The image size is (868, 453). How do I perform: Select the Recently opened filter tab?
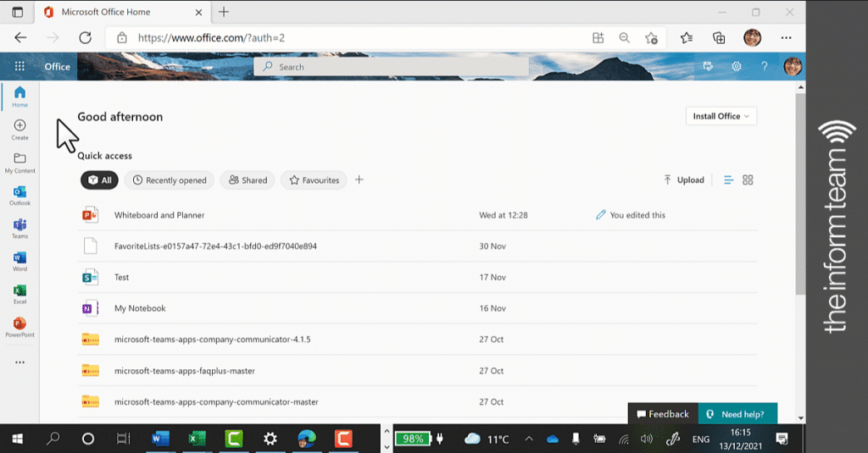click(x=170, y=180)
